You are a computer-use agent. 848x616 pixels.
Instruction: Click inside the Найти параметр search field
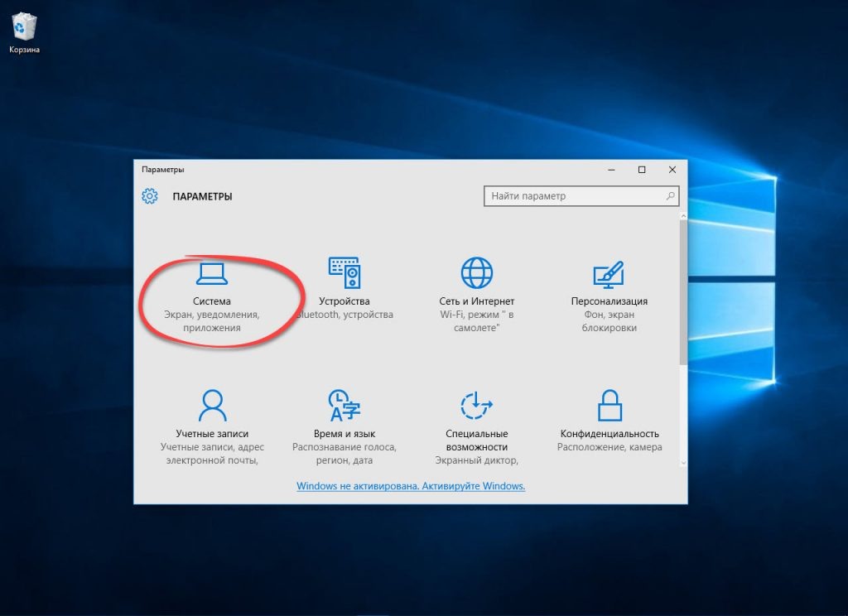coord(581,195)
